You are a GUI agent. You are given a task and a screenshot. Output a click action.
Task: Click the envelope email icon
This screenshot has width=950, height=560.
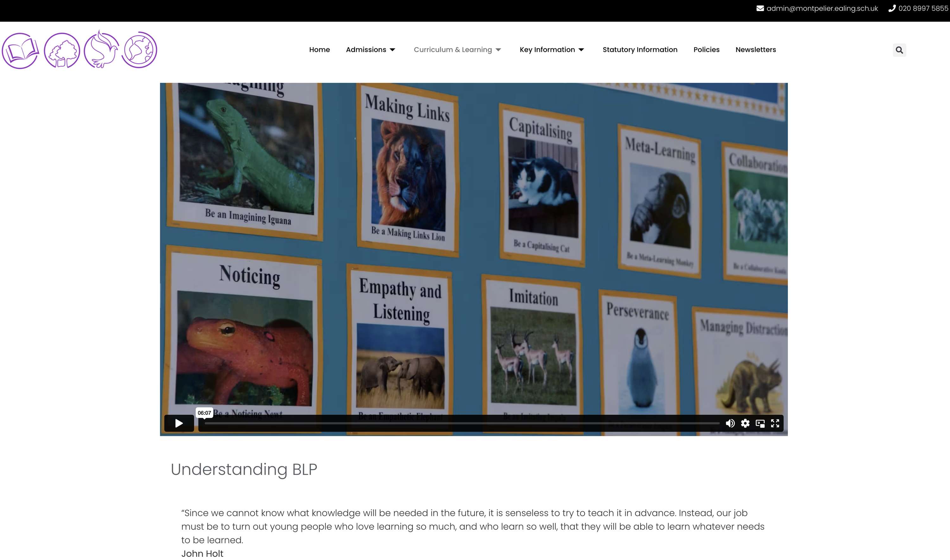[x=760, y=8]
